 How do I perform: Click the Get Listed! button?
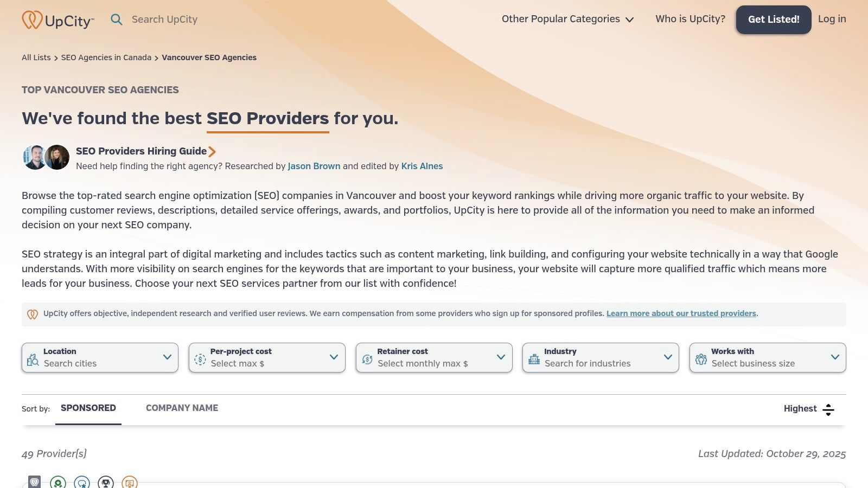click(x=773, y=19)
